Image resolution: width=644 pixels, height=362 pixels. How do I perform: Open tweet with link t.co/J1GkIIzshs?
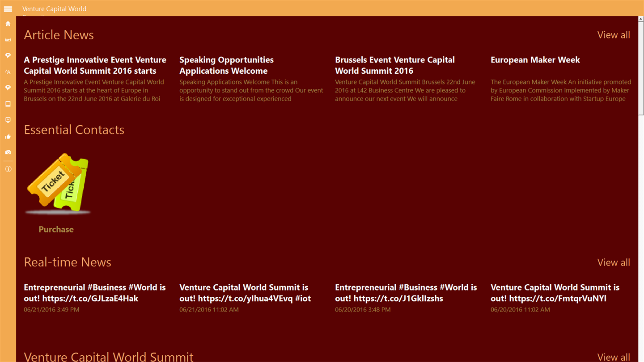pos(406,293)
